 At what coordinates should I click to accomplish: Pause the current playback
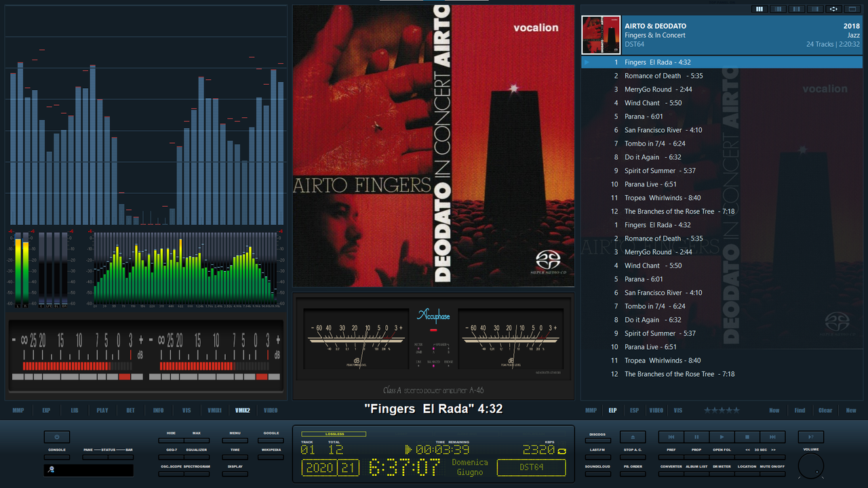coord(696,437)
